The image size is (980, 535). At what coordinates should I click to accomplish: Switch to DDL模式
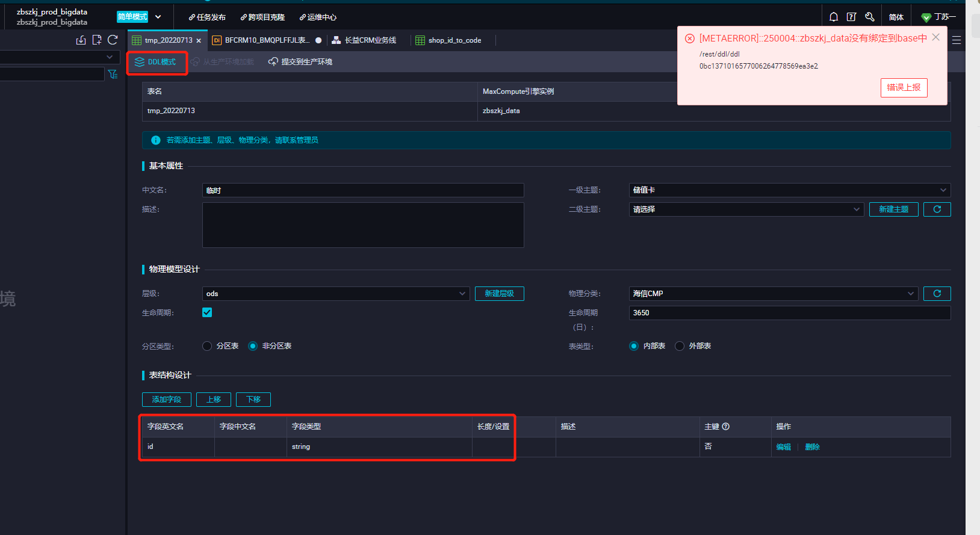coord(156,62)
